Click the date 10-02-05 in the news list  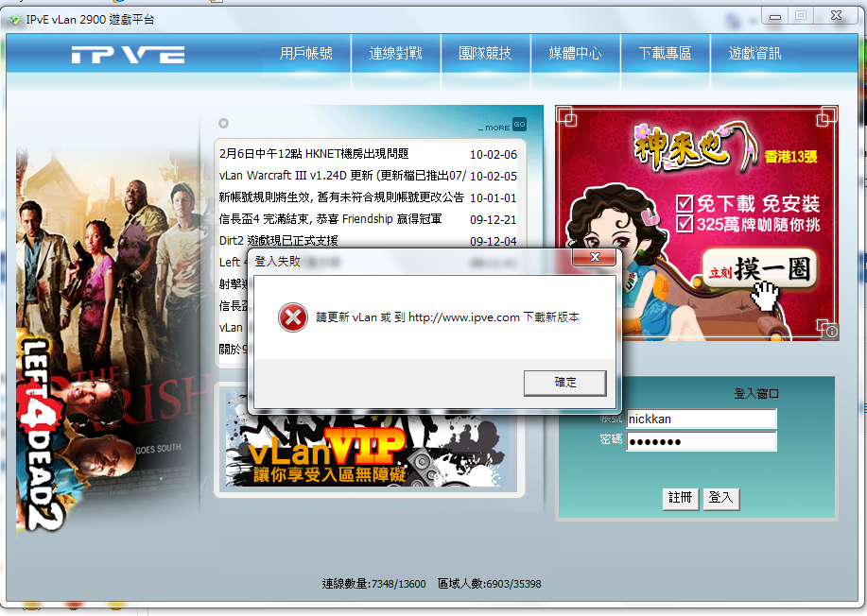494,177
